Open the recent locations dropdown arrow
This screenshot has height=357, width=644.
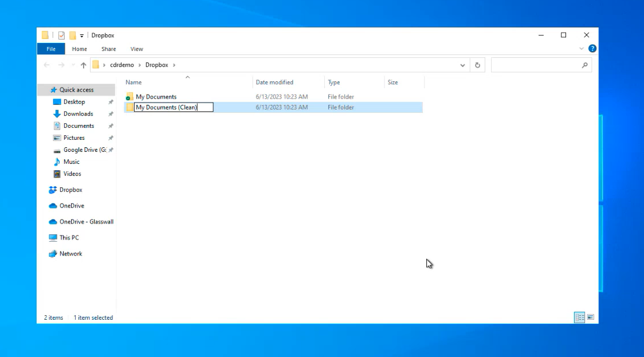click(73, 65)
